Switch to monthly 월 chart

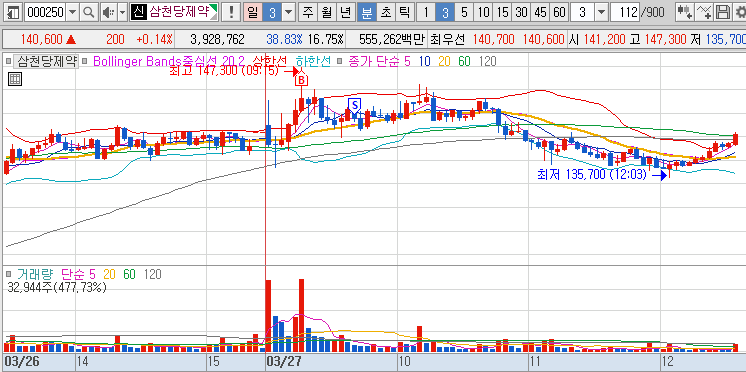click(x=327, y=12)
